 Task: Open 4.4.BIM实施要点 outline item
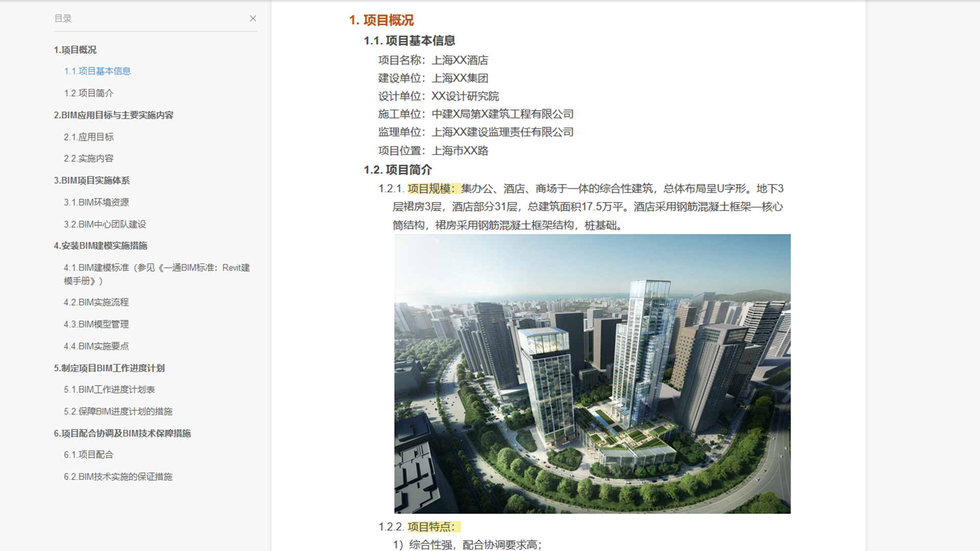(96, 346)
